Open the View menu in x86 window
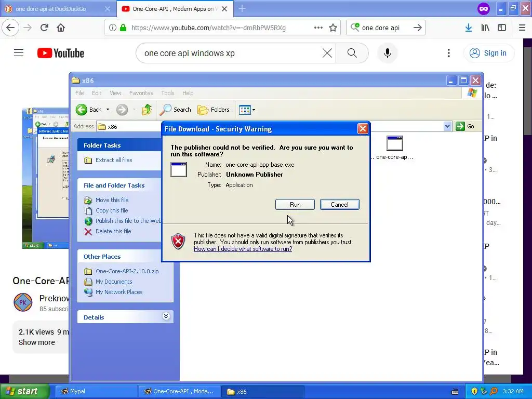This screenshot has width=532, height=399. pos(115,93)
